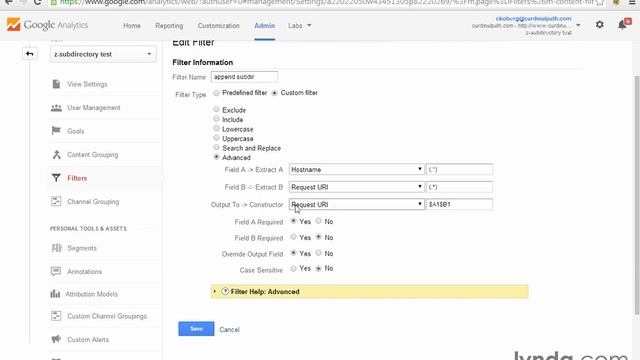640x360 pixels.
Task: Choose the Advanced filter option
Action: (x=216, y=157)
